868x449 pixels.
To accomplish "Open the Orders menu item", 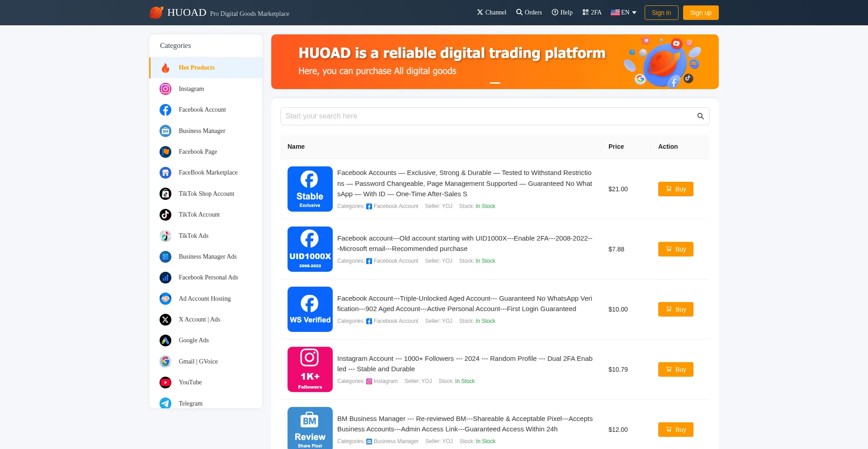I will pos(529,13).
